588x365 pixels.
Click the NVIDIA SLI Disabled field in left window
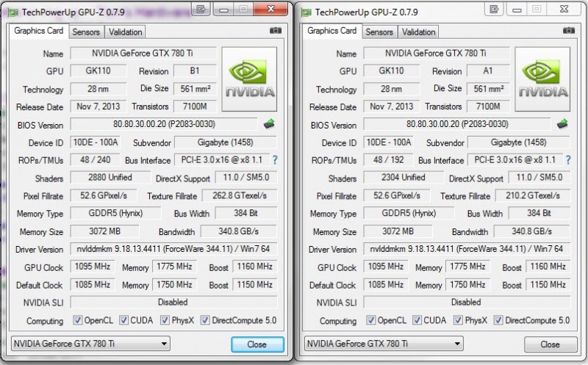click(x=173, y=302)
